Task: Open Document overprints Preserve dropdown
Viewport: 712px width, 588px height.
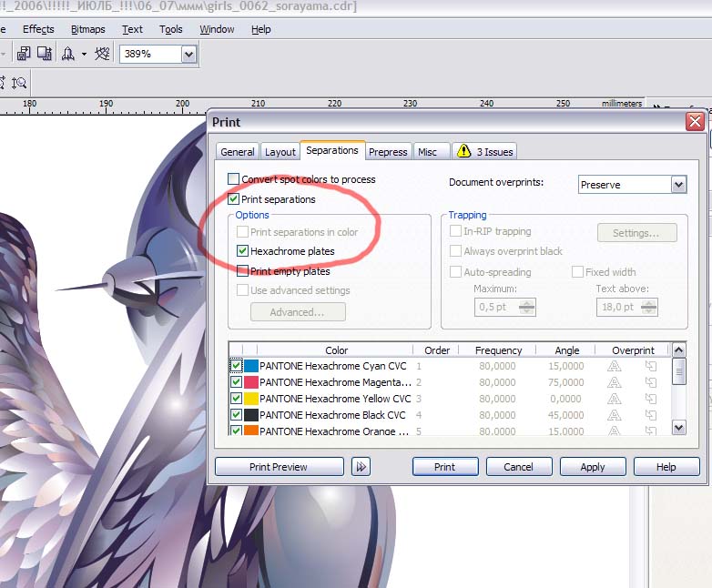Action: 678,185
